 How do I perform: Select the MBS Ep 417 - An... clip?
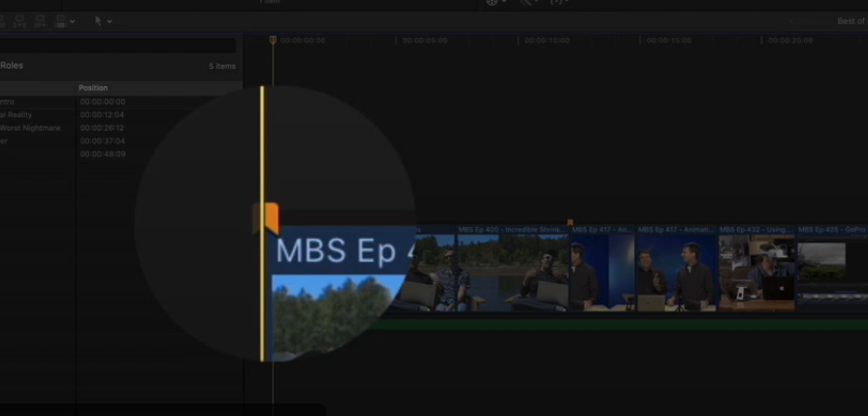pyautogui.click(x=603, y=269)
